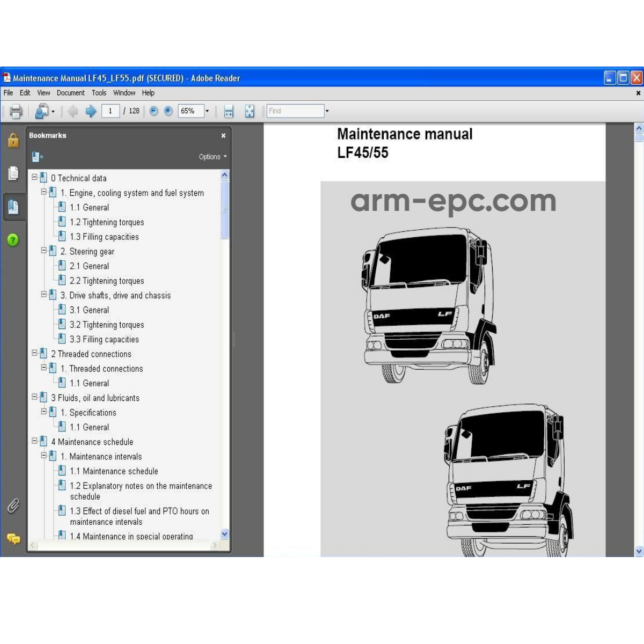Screen dimensions: 644x644
Task: Collapse the 2. Steering gear bookmark
Action: 44,250
